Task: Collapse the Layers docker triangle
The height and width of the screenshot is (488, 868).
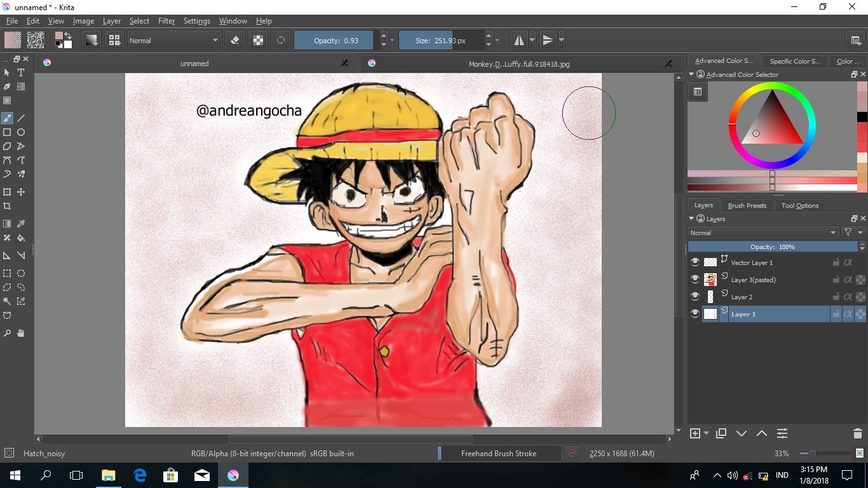Action: pos(692,219)
